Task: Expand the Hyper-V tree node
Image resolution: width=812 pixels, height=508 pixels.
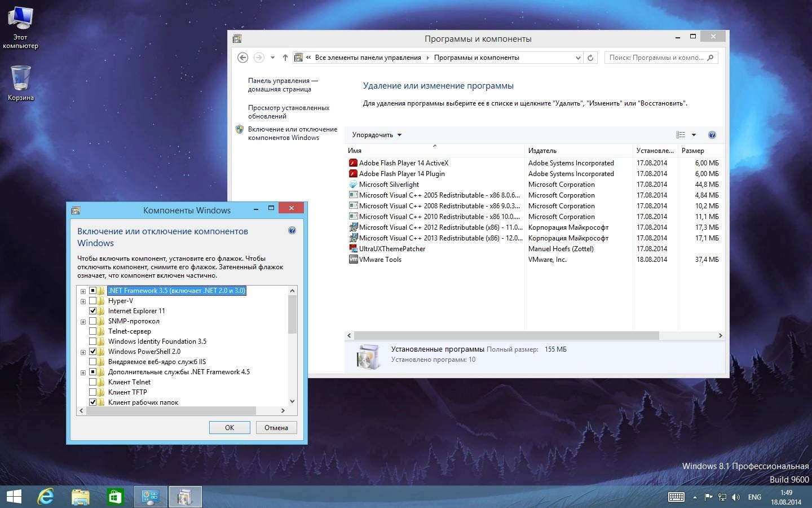Action: [83, 301]
